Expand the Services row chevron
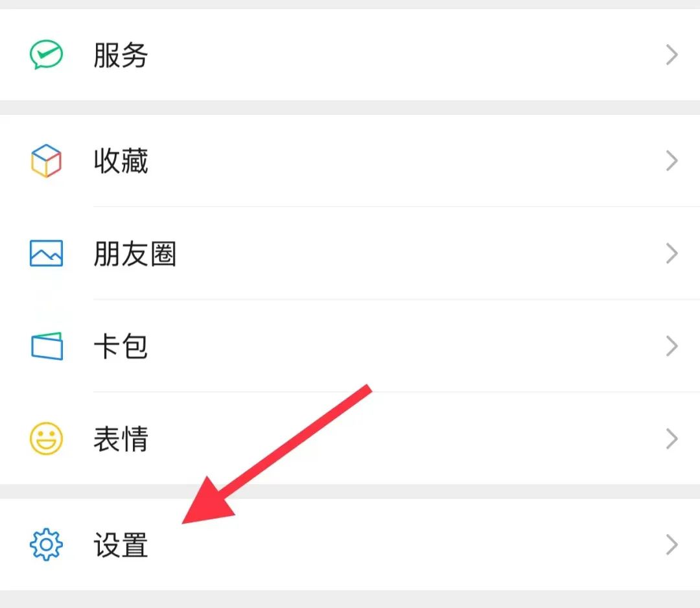Viewport: 700px width, 608px height. 671,55
